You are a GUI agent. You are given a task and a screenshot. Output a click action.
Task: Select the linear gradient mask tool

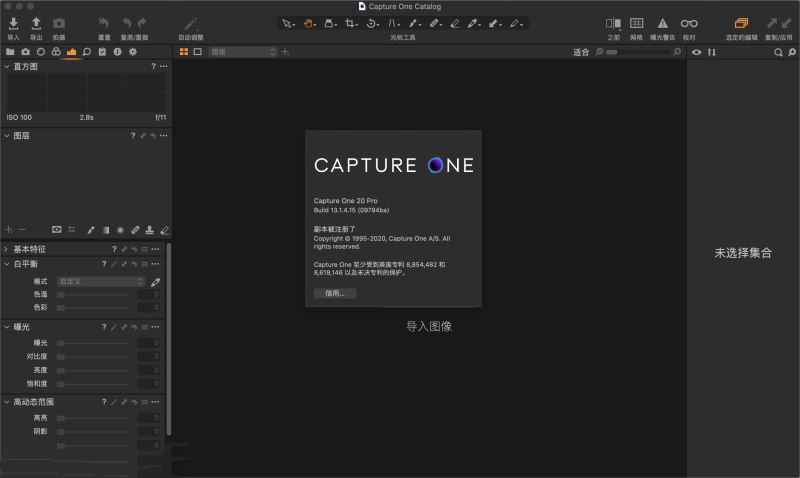(x=106, y=230)
